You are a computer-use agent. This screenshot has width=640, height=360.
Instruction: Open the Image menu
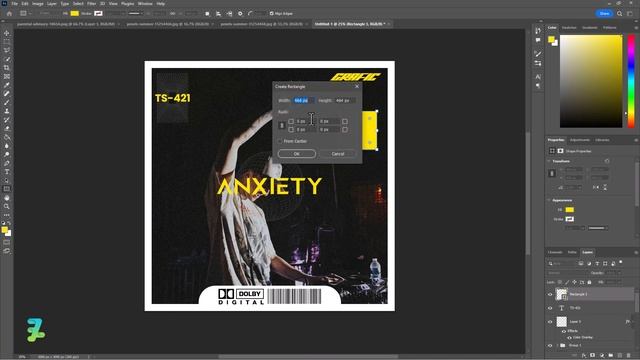tap(38, 4)
